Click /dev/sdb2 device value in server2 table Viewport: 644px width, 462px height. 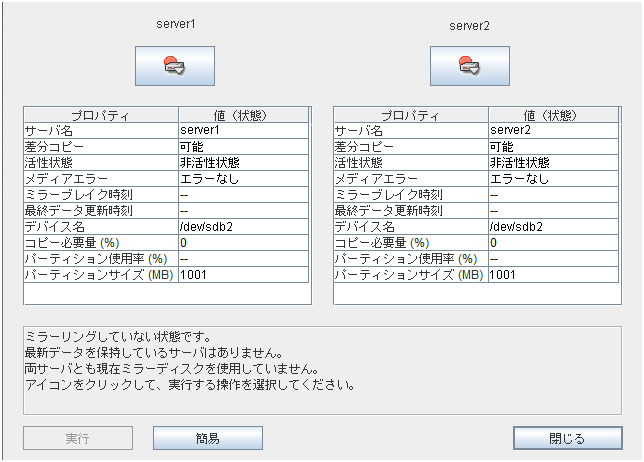(x=554, y=227)
